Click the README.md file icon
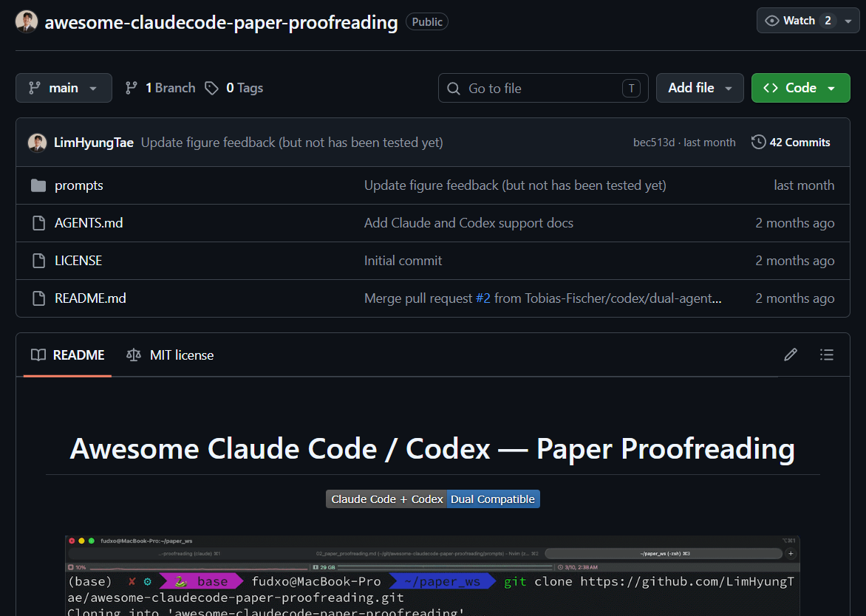This screenshot has height=616, width=866. coord(38,298)
